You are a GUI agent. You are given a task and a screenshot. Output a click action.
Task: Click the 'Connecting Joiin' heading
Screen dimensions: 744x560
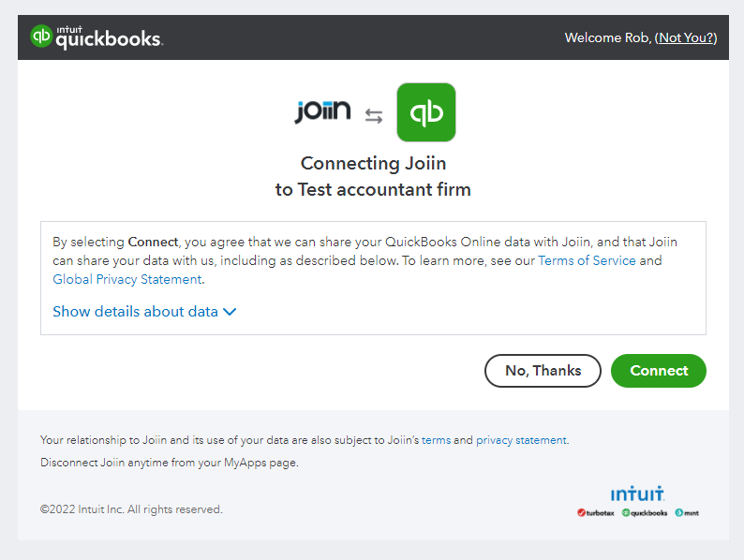pos(374,163)
